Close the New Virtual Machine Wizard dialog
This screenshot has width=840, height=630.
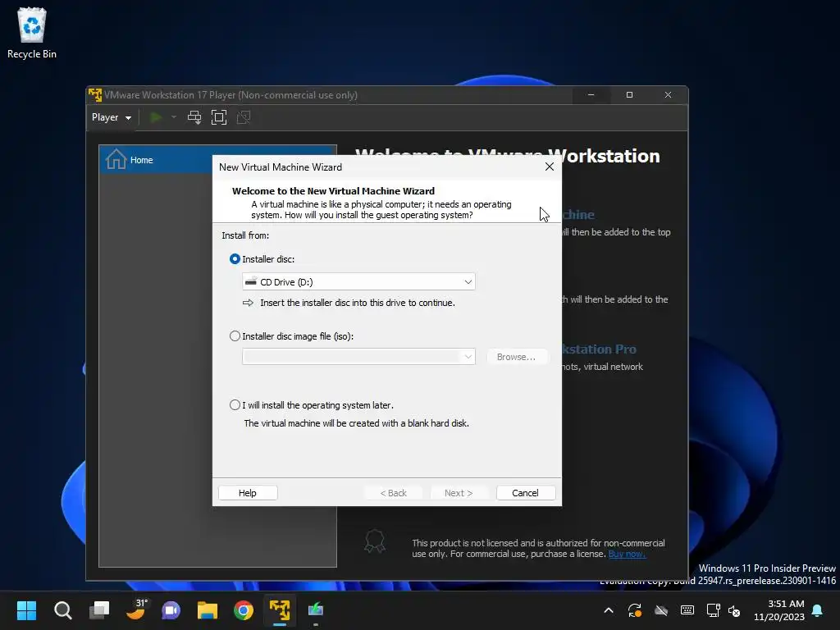click(x=549, y=167)
